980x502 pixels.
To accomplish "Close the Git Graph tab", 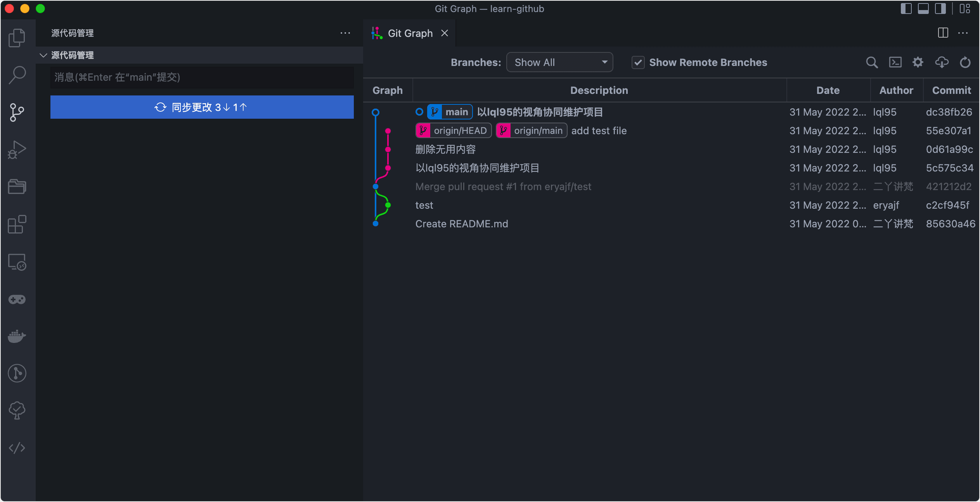I will click(x=445, y=33).
